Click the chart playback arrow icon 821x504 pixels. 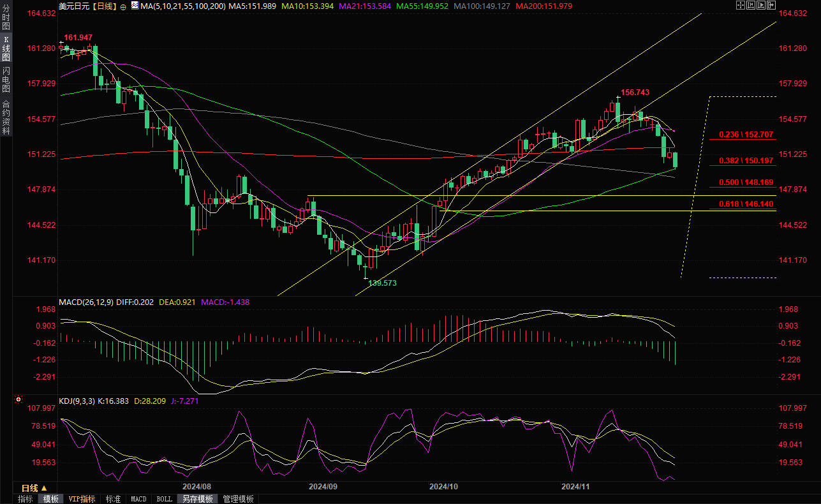coord(762,6)
